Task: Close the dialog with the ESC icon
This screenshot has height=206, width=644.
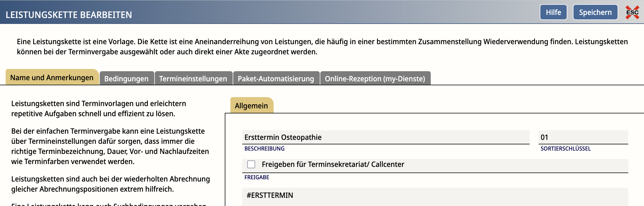Action: pos(632,13)
